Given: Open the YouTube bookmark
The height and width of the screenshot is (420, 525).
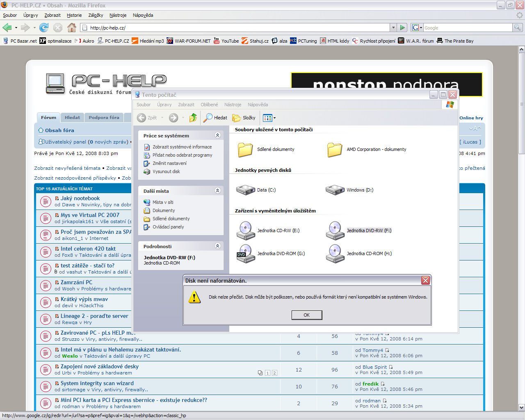Looking at the screenshot, I should tap(226, 41).
